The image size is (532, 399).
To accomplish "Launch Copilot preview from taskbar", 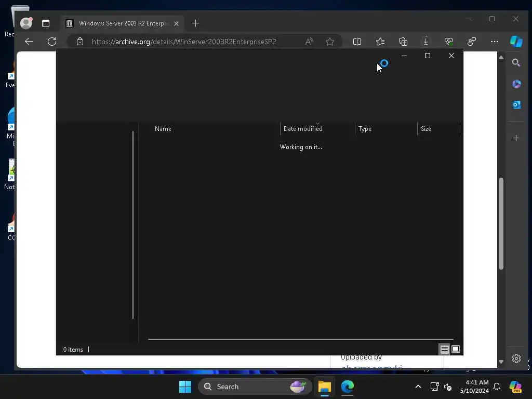I will click(515, 387).
